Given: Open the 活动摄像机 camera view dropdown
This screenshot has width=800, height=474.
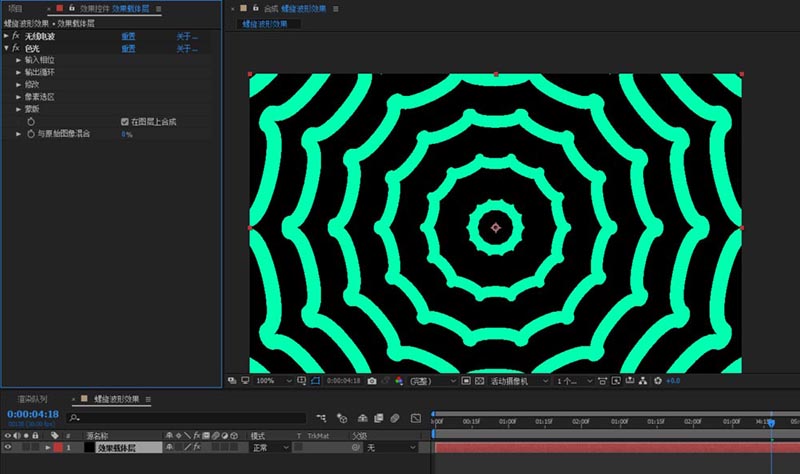Looking at the screenshot, I should 518,381.
